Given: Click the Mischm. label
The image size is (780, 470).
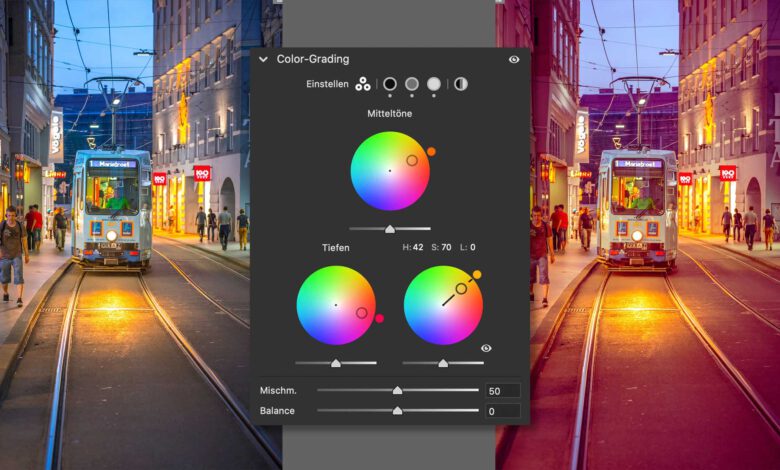Looking at the screenshot, I should coord(278,391).
